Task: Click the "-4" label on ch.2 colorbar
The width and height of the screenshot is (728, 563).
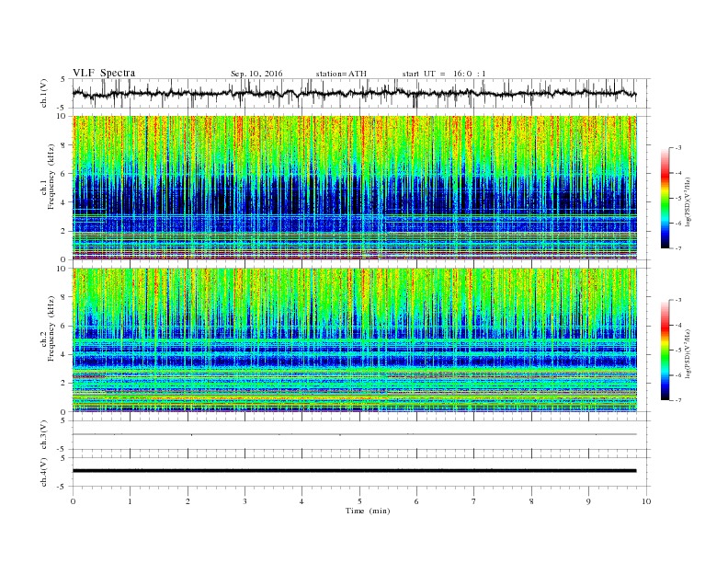Action: coord(677,325)
